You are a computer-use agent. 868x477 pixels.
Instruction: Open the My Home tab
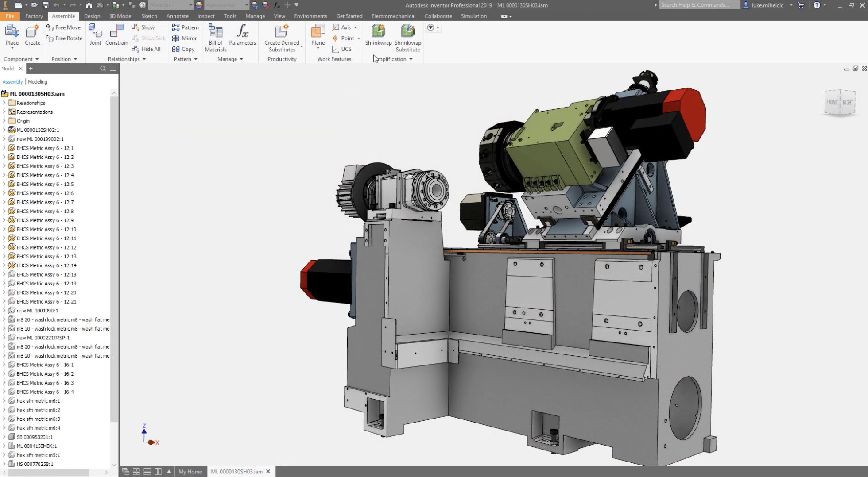[190, 472]
